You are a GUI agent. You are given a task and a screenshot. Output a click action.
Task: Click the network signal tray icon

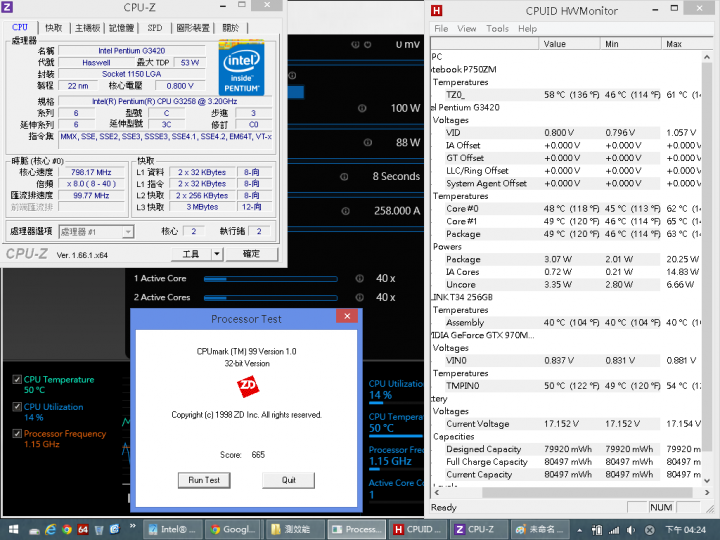pyautogui.click(x=614, y=530)
